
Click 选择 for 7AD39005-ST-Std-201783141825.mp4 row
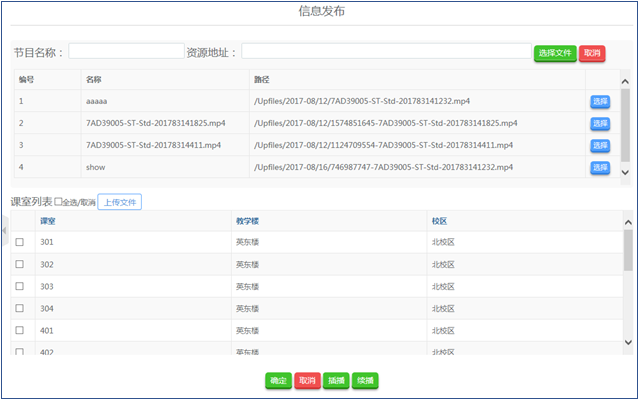pos(600,124)
